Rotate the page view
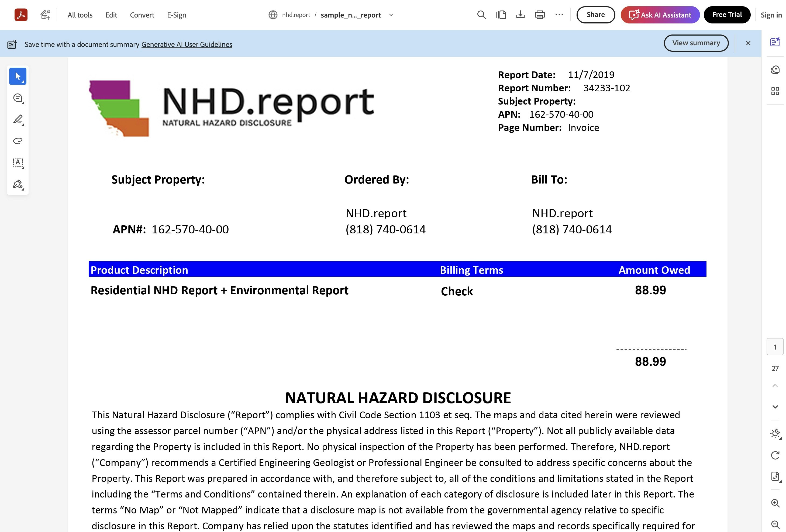 [775, 455]
